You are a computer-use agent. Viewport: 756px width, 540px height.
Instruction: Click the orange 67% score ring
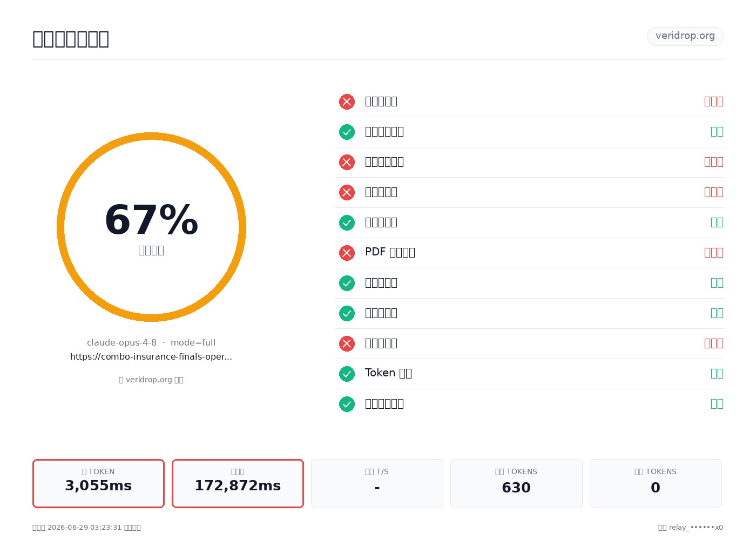pyautogui.click(x=151, y=227)
